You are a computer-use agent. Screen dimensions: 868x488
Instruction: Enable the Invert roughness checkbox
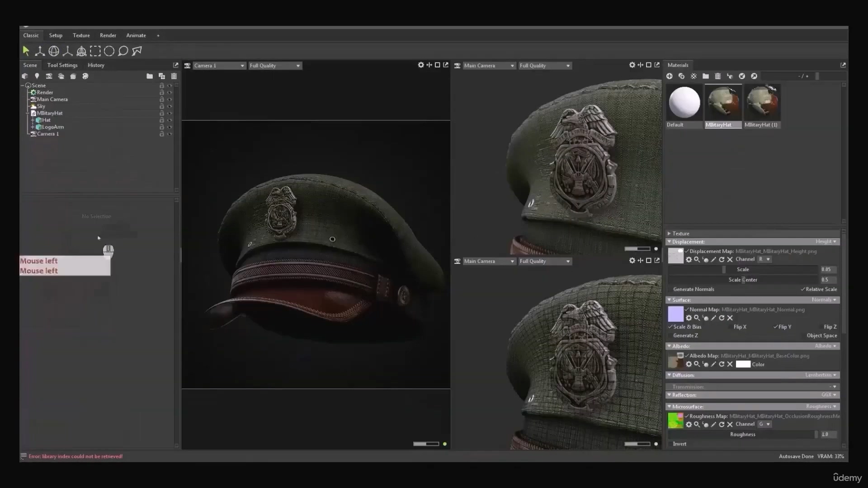pos(670,444)
